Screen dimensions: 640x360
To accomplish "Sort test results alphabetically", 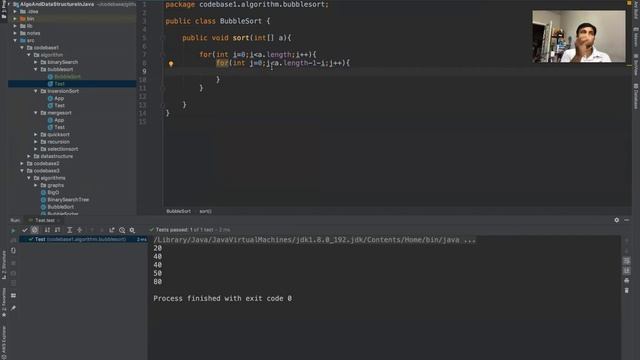I will tap(47, 230).
